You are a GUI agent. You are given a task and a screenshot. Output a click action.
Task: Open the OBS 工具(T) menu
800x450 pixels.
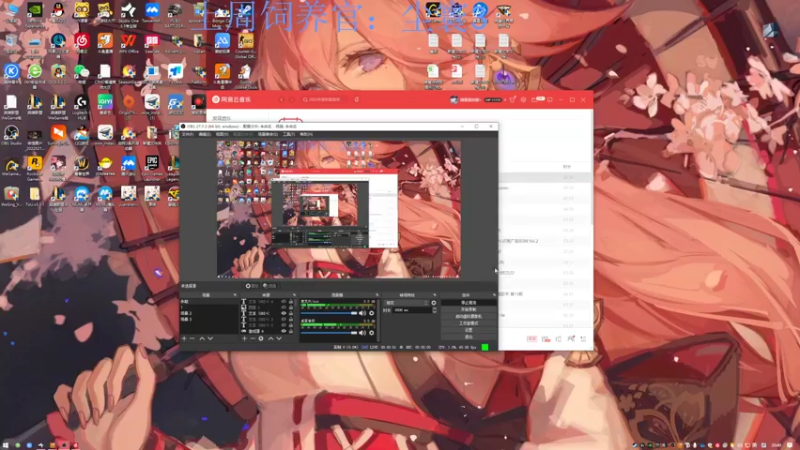click(x=288, y=134)
